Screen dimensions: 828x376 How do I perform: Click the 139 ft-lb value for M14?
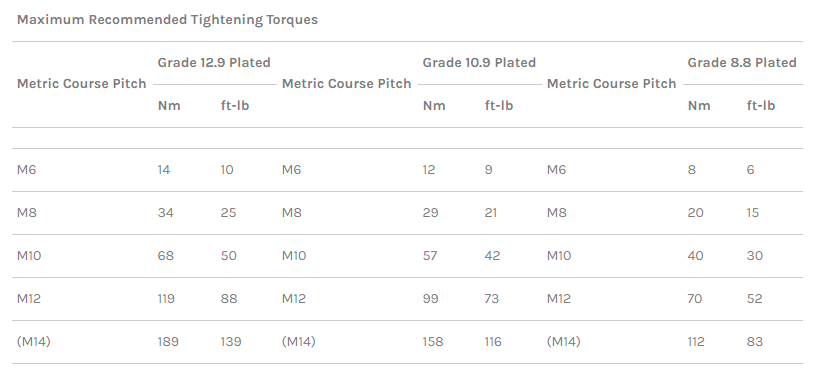tap(231, 342)
